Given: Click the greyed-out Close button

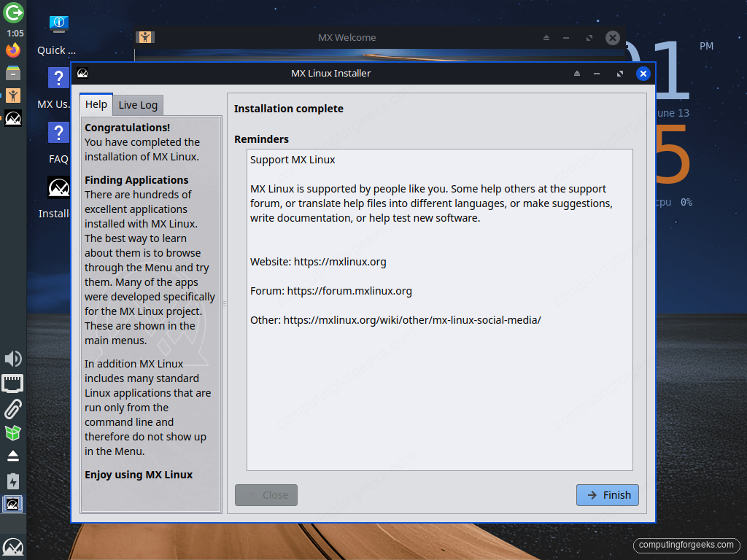Looking at the screenshot, I should (x=266, y=495).
